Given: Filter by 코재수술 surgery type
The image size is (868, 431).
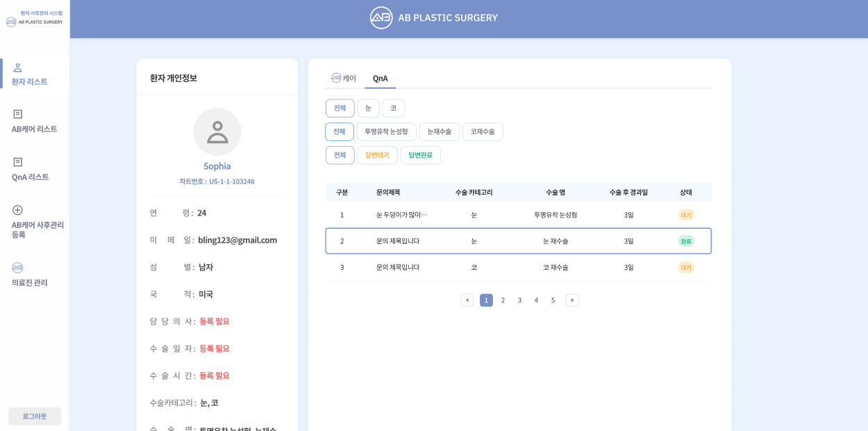Looking at the screenshot, I should pos(483,131).
